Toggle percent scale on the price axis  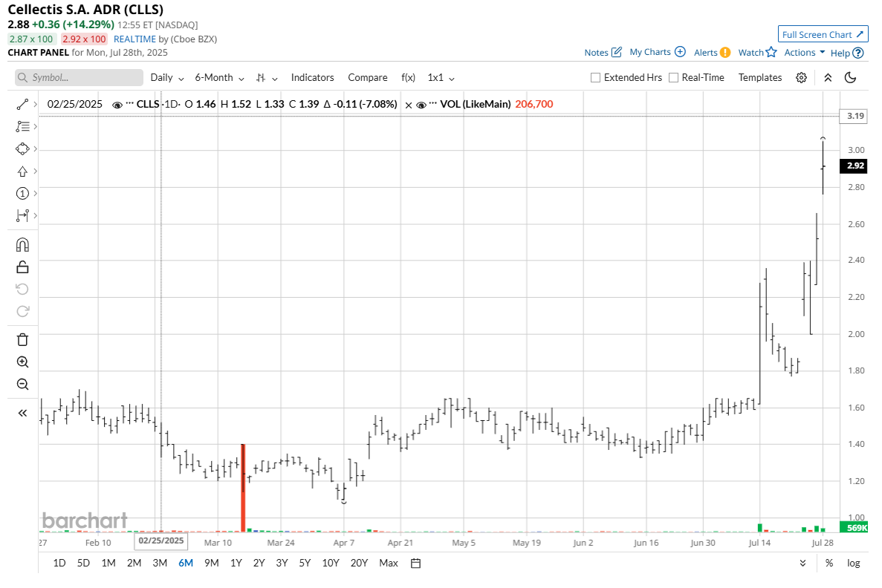point(829,563)
